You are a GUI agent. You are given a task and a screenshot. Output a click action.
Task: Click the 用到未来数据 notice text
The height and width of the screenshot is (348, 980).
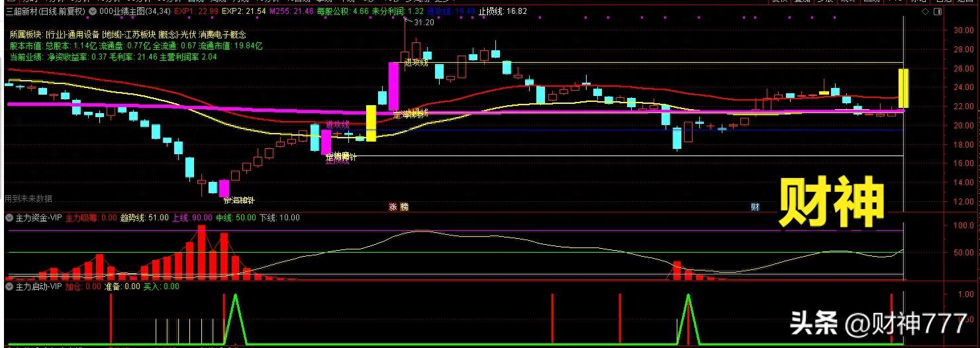point(28,198)
